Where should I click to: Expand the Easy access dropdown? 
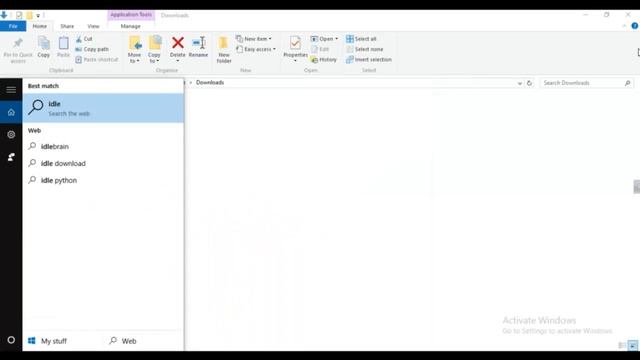(x=256, y=49)
